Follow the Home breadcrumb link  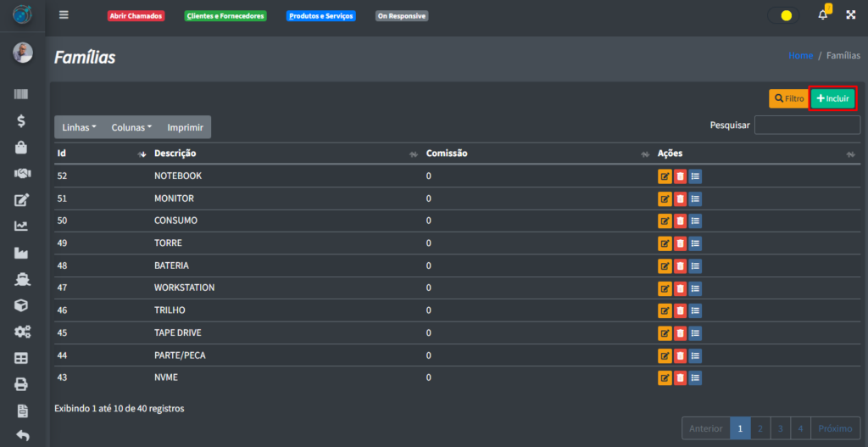(800, 56)
